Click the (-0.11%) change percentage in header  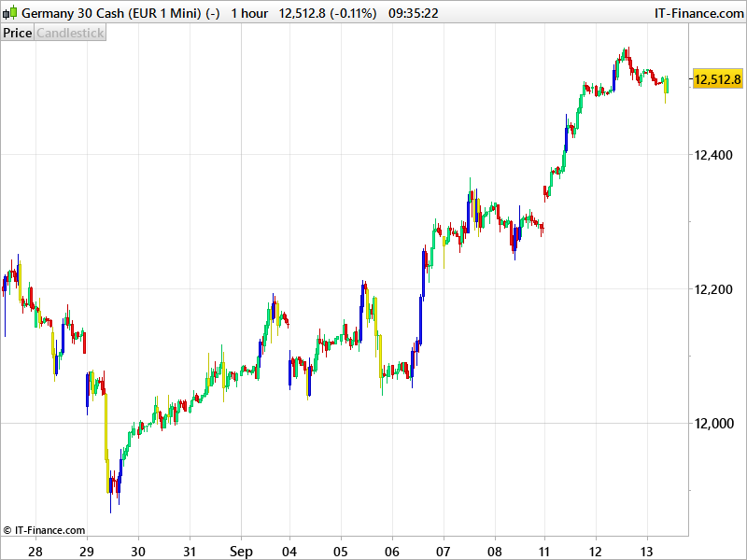click(353, 13)
